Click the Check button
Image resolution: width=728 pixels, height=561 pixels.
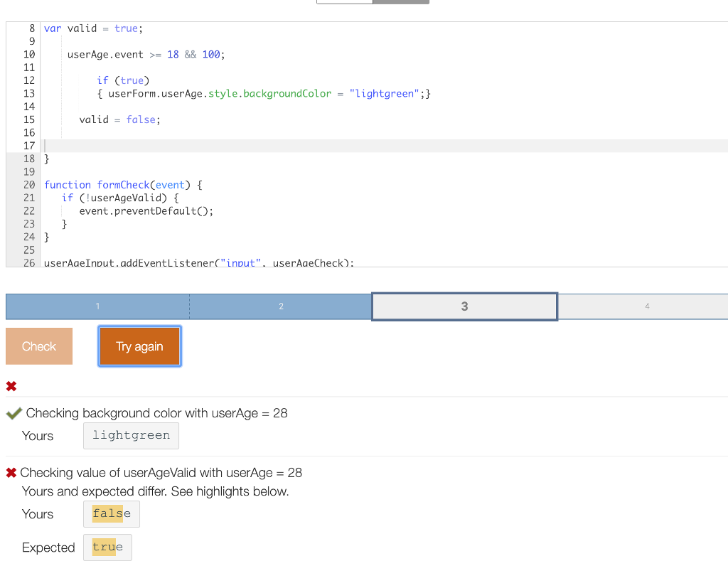pyautogui.click(x=38, y=346)
